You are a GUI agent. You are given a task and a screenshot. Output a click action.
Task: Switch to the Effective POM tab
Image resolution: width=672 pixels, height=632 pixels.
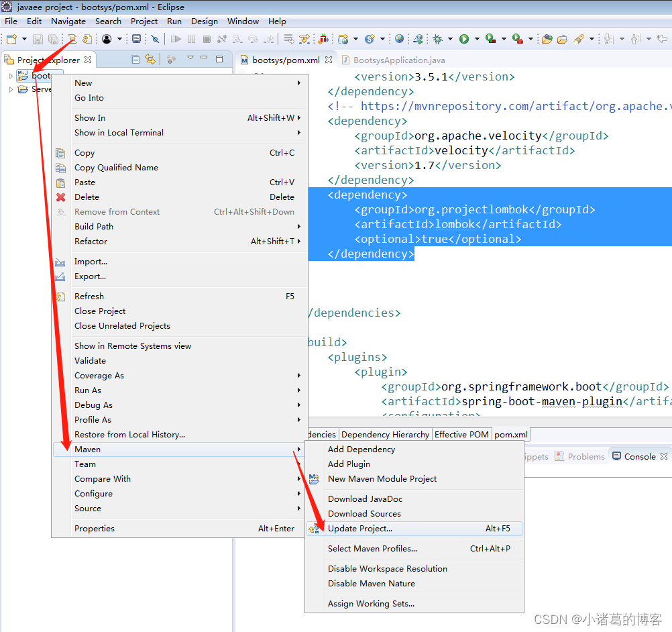click(x=461, y=434)
